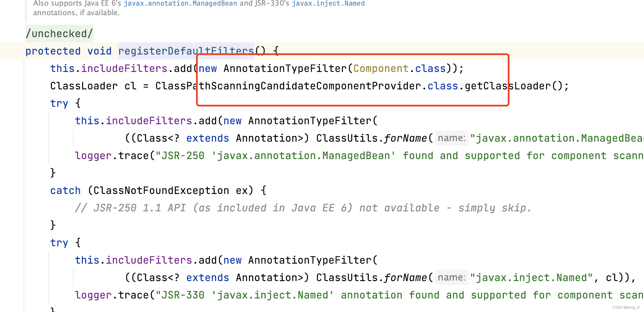Image resolution: width=644 pixels, height=312 pixels.
Task: Click includeFilters under the first try block
Action: (149, 121)
